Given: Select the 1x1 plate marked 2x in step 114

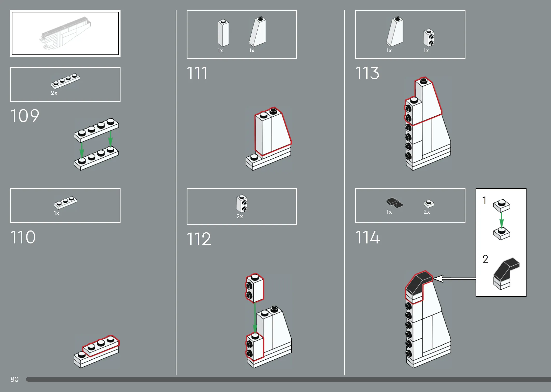Looking at the screenshot, I should (x=429, y=204).
